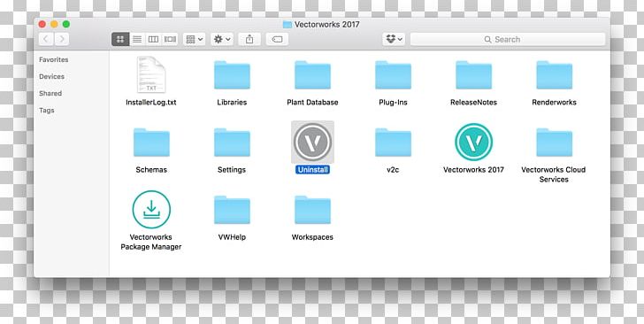Select the Workspaces folder
644x324 pixels.
click(312, 210)
